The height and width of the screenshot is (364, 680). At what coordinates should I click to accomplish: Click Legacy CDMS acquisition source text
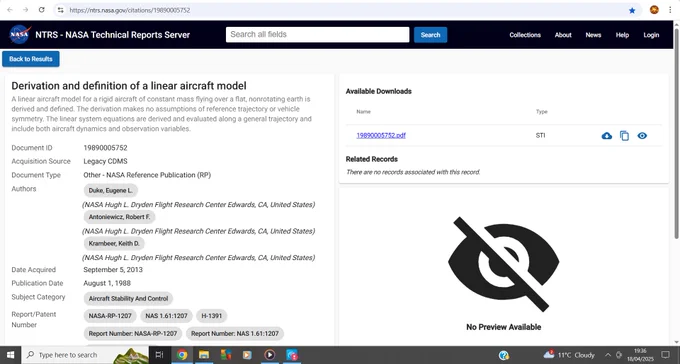[105, 161]
